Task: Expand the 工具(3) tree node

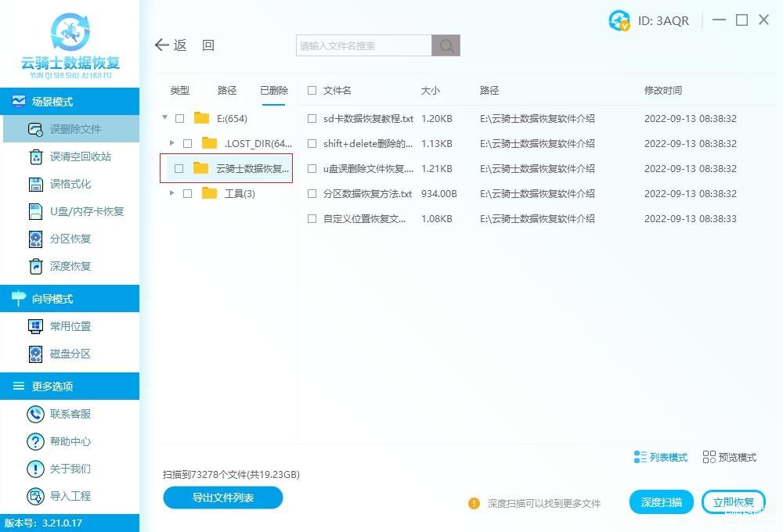Action: tap(172, 192)
